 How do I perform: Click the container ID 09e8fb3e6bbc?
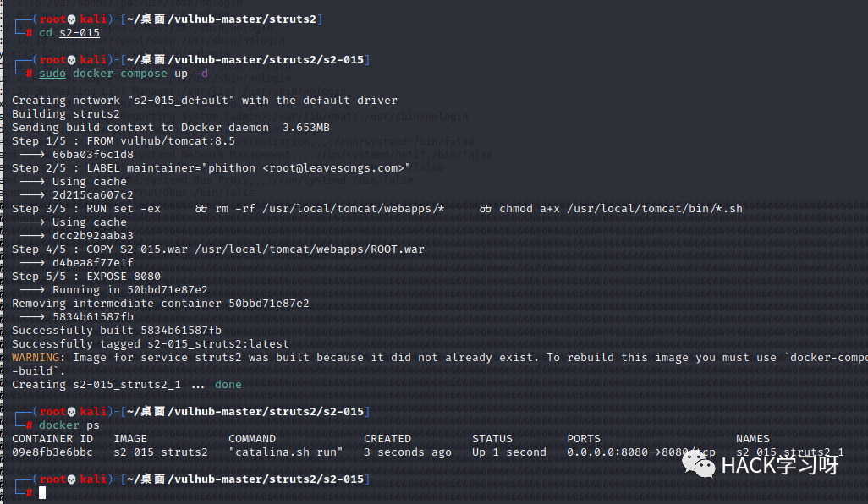click(x=52, y=452)
